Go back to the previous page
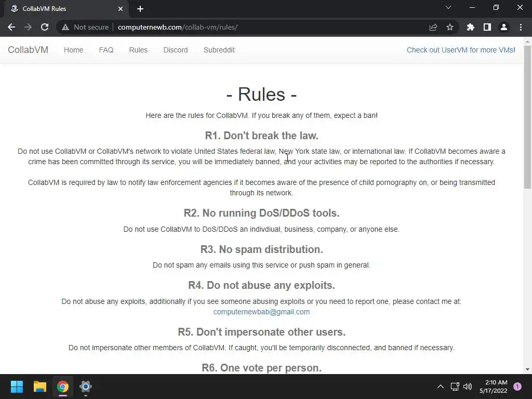Viewport: 532px width, 399px height. 11,27
